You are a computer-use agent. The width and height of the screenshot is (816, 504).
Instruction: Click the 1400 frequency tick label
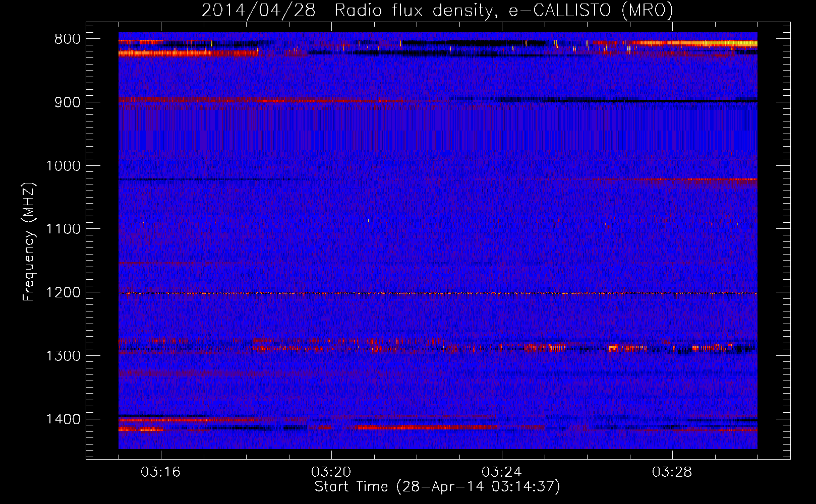pos(63,419)
